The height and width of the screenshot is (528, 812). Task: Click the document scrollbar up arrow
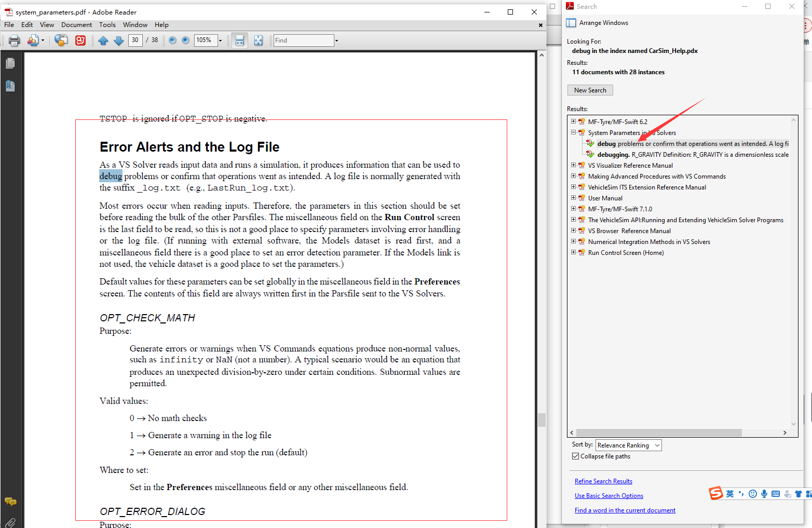(x=542, y=55)
